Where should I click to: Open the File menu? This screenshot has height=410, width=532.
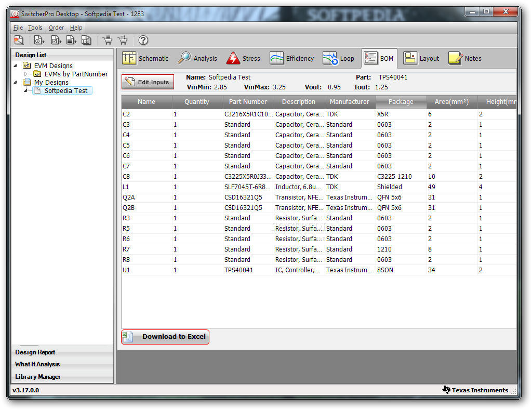tap(18, 28)
